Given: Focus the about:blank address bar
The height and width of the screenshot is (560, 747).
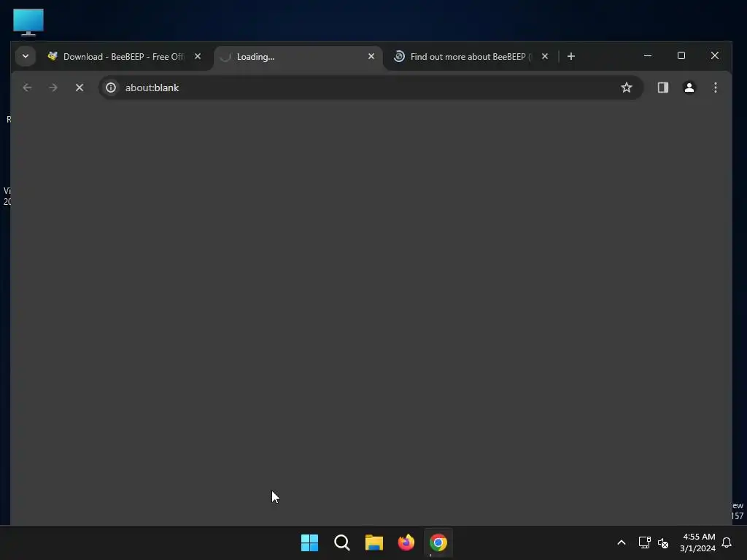Looking at the screenshot, I should click(x=371, y=87).
